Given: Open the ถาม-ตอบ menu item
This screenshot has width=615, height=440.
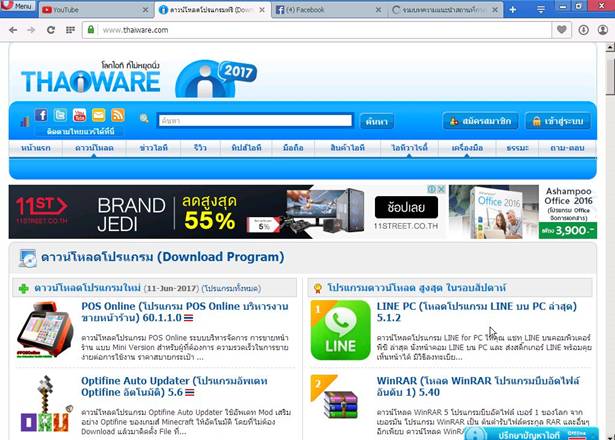Looking at the screenshot, I should 567,148.
